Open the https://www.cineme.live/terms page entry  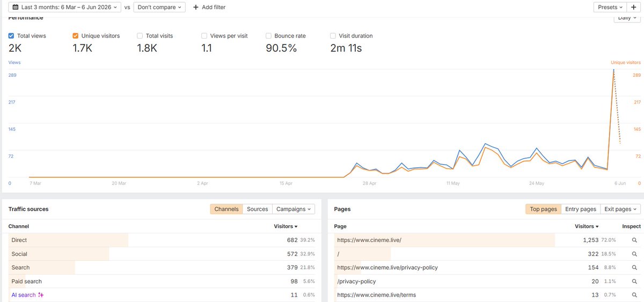click(376, 295)
